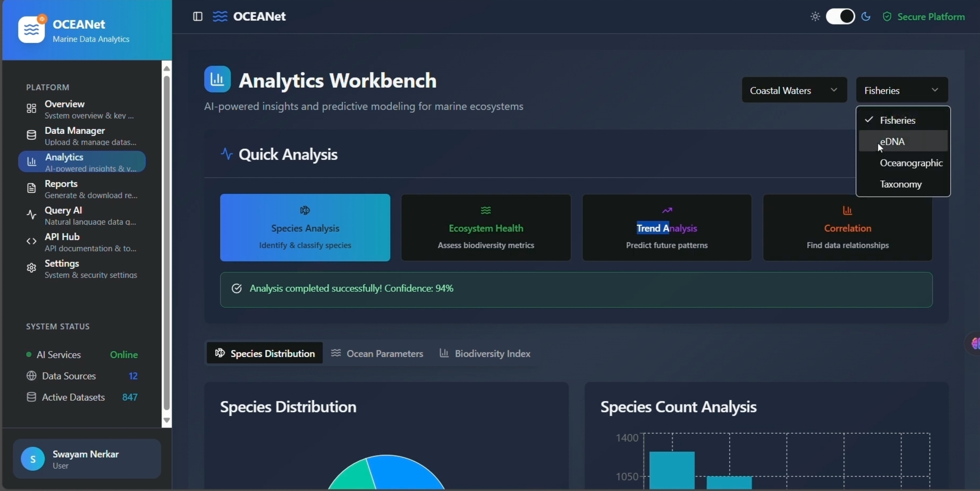This screenshot has height=491, width=980.
Task: Click the Fisheries dropdown chevron
Action: coord(935,90)
